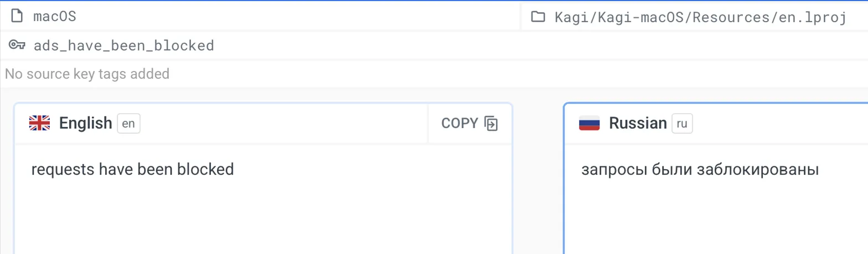
Task: Click the "ru" language code badge
Action: coord(682,123)
